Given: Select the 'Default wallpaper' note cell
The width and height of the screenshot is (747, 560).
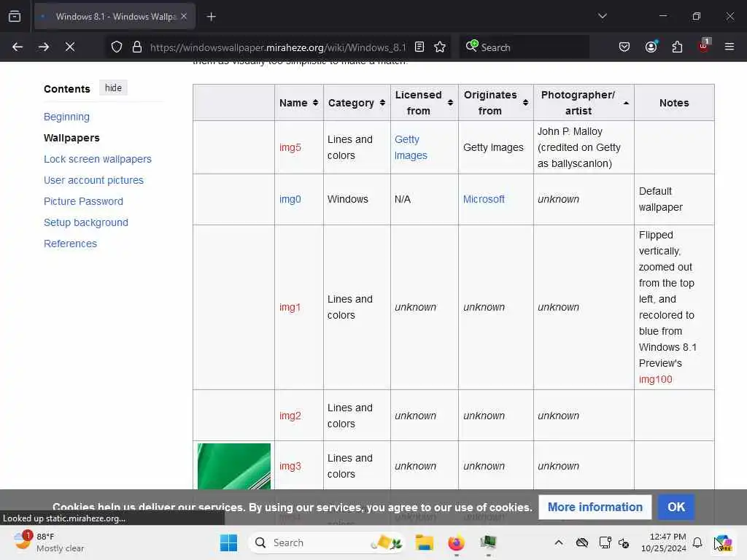Looking at the screenshot, I should point(674,200).
